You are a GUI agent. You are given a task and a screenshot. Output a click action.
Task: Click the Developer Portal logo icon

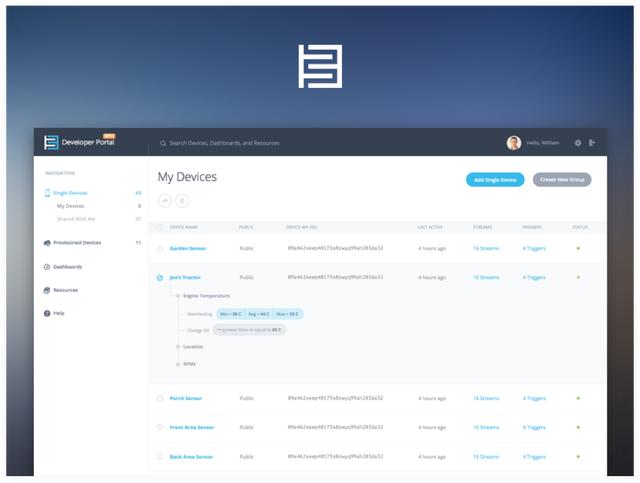50,143
